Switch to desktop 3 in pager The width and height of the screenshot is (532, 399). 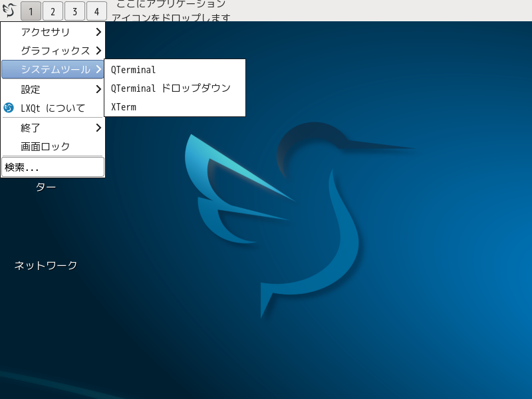(74, 11)
